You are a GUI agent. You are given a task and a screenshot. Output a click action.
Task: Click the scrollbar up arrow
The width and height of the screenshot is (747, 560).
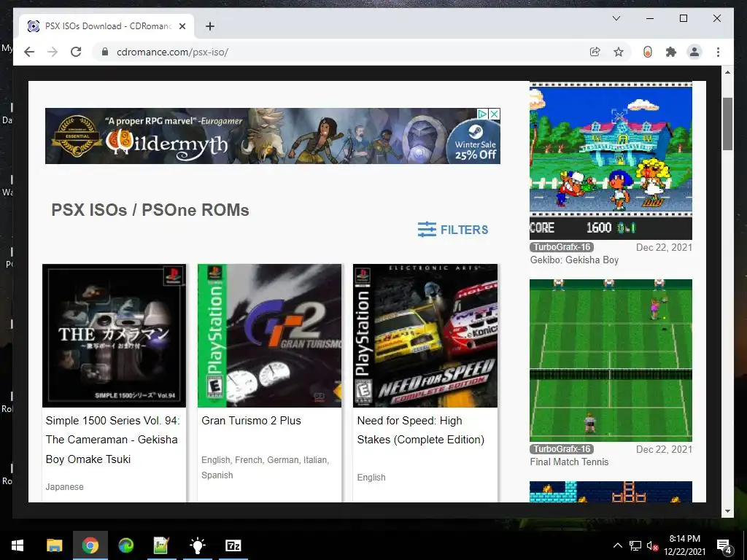coord(727,72)
